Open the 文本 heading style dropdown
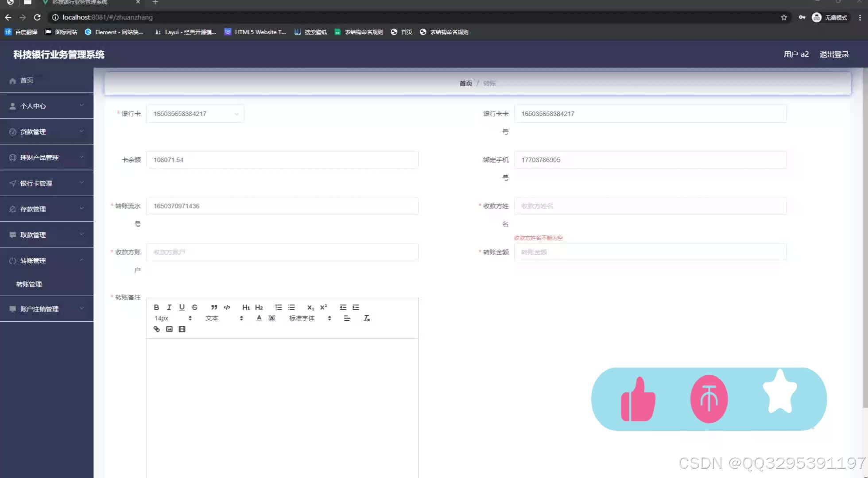 224,318
